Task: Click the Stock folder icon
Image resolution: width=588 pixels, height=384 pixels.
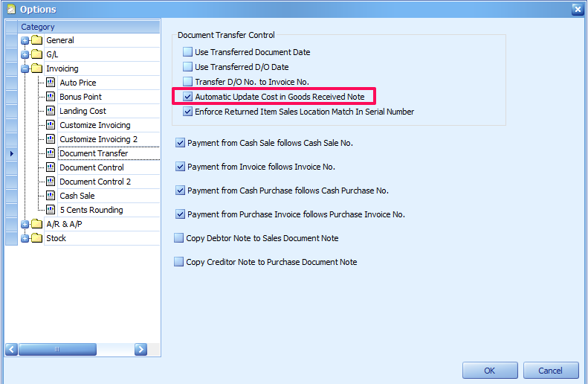Action: coord(36,238)
